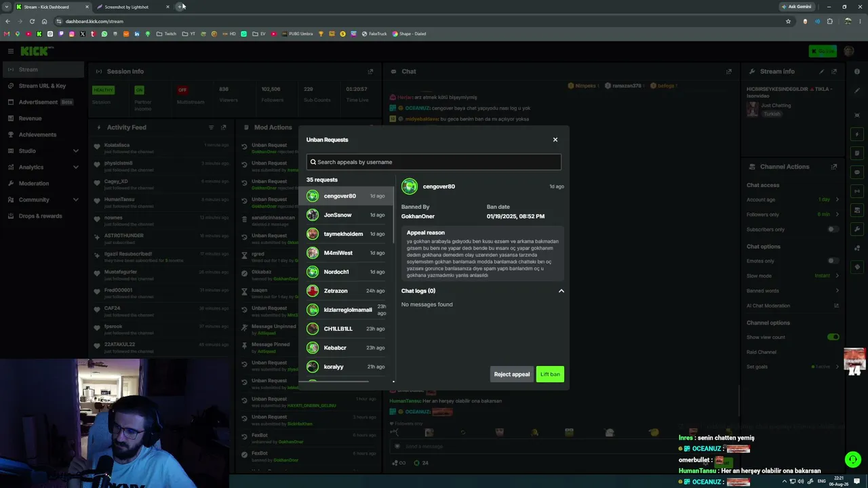Open Advertisement section in sidebar
868x488 pixels.
click(43, 102)
